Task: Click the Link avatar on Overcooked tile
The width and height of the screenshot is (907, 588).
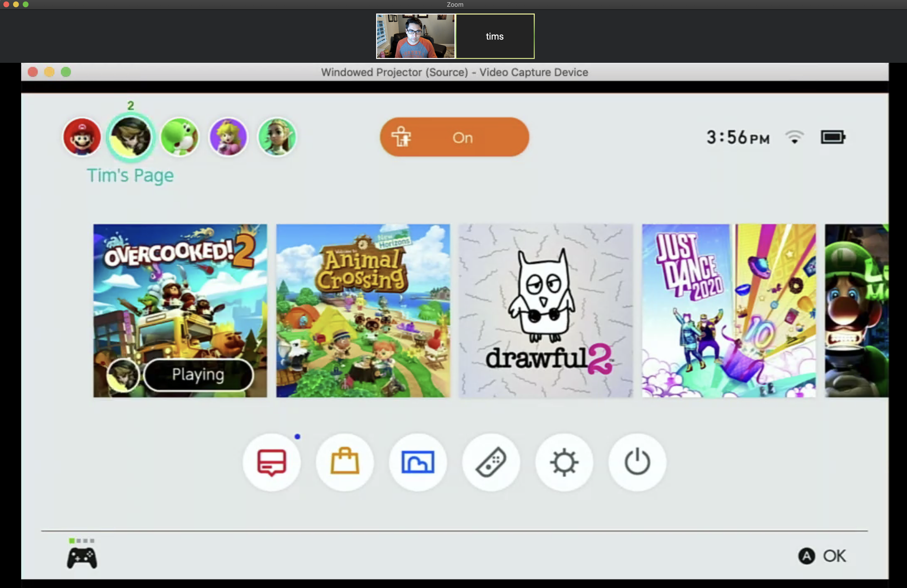Action: [123, 375]
